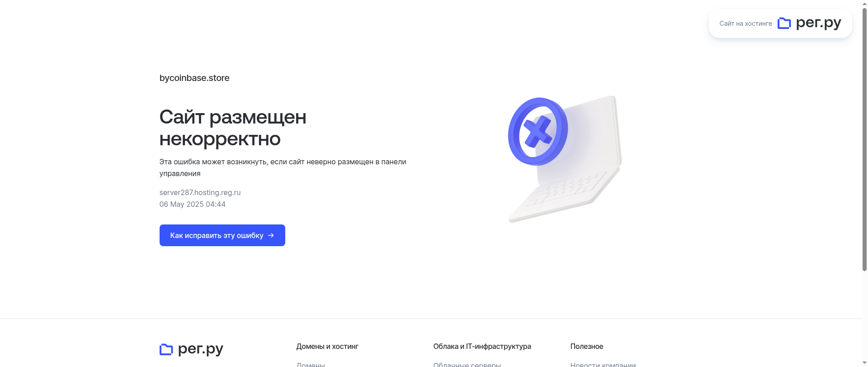
Task: Click 'Домены' footer link
Action: click(311, 364)
